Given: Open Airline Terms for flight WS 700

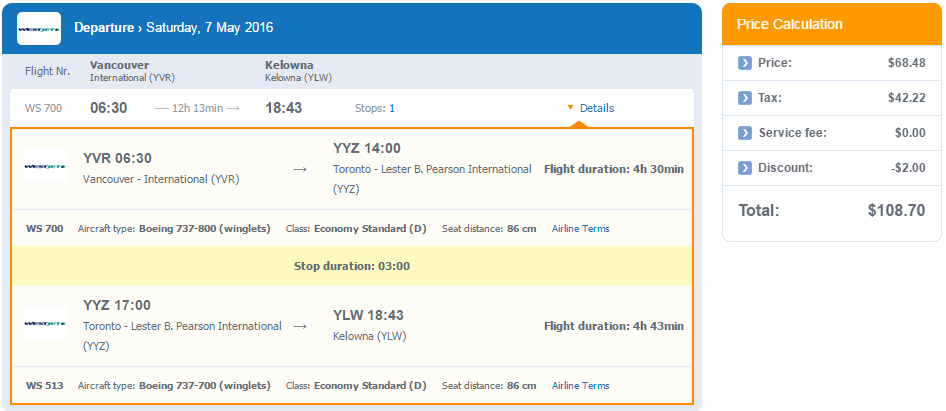Looking at the screenshot, I should click(580, 229).
